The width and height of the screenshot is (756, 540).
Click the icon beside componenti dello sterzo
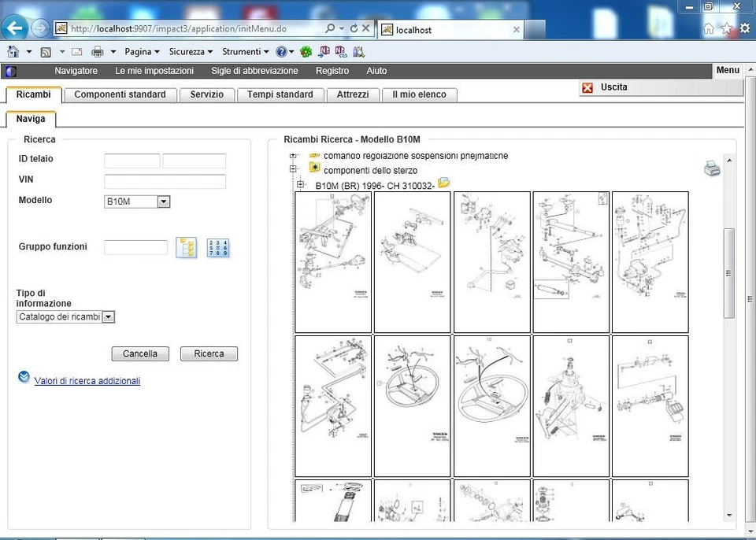pyautogui.click(x=314, y=170)
